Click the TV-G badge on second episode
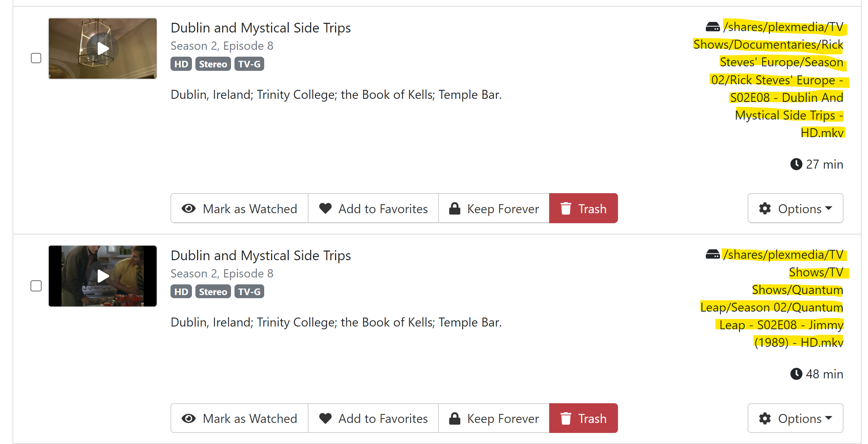Viewport: 868px width, 444px height. pyautogui.click(x=249, y=292)
